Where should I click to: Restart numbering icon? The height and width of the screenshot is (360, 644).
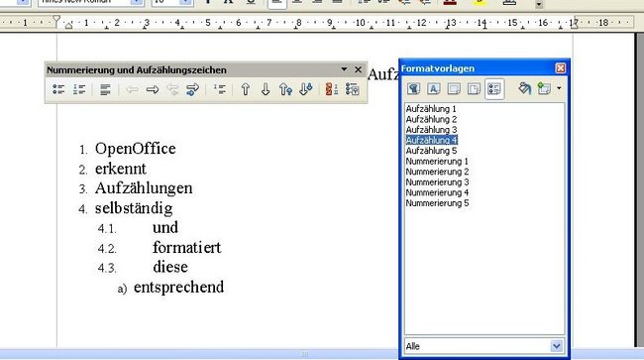click(x=332, y=89)
